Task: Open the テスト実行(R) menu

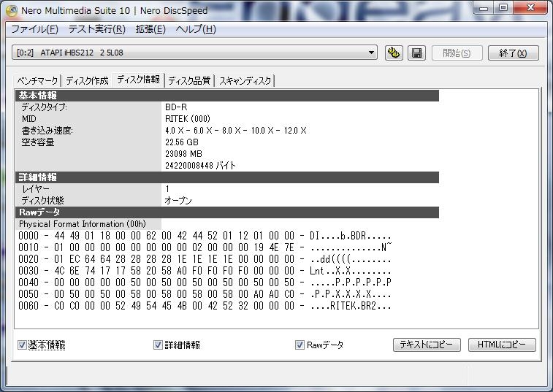Action: pyautogui.click(x=97, y=29)
